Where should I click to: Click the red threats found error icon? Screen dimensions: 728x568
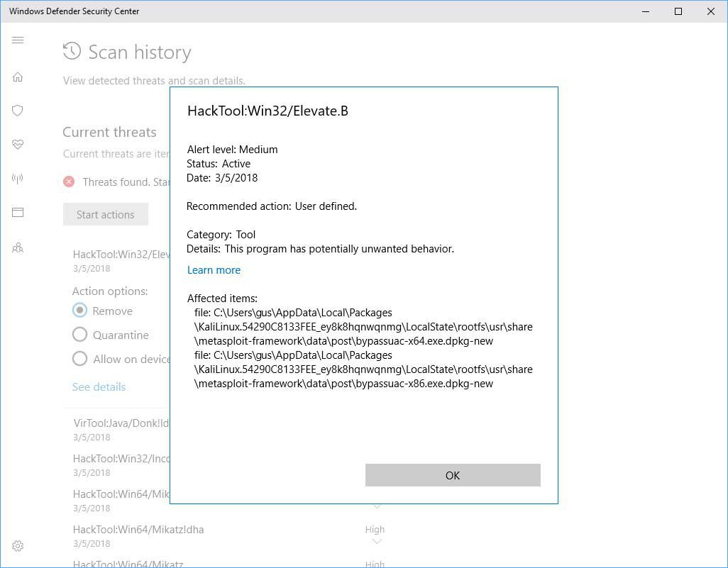pyautogui.click(x=69, y=182)
